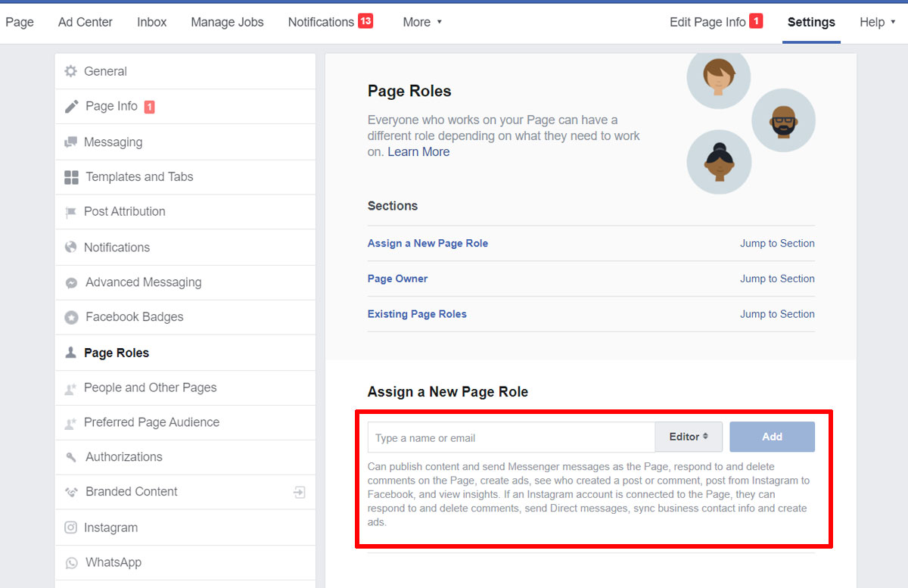
Task: Click the Branded Content exit arrow icon
Action: (300, 492)
